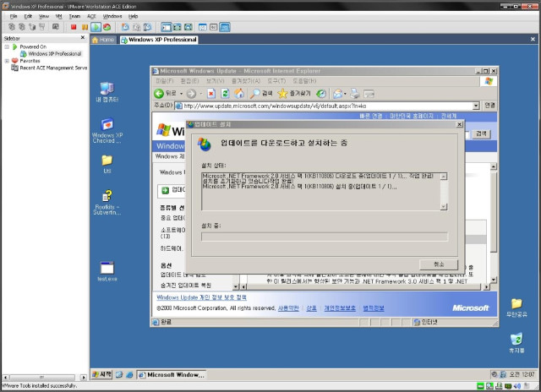Open the 법적정보 footer link
Image resolution: width=541 pixels, height=392 pixels.
374,308
